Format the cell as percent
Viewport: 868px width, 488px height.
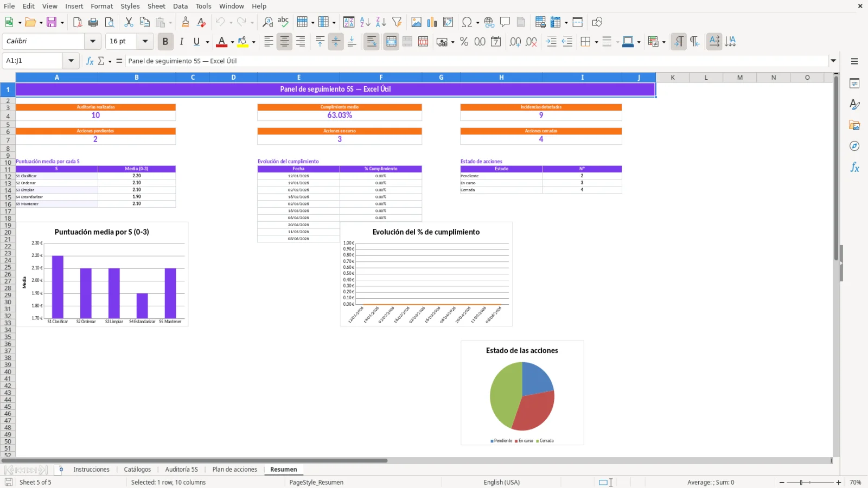pyautogui.click(x=464, y=42)
